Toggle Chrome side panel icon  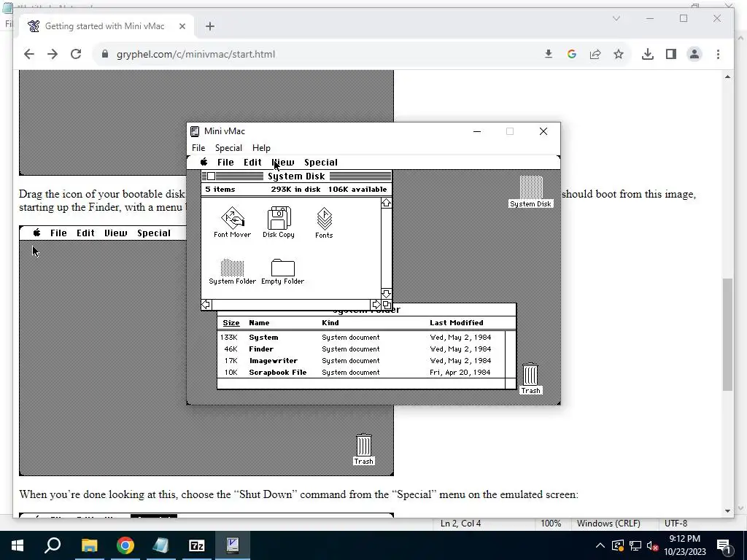[x=671, y=54]
